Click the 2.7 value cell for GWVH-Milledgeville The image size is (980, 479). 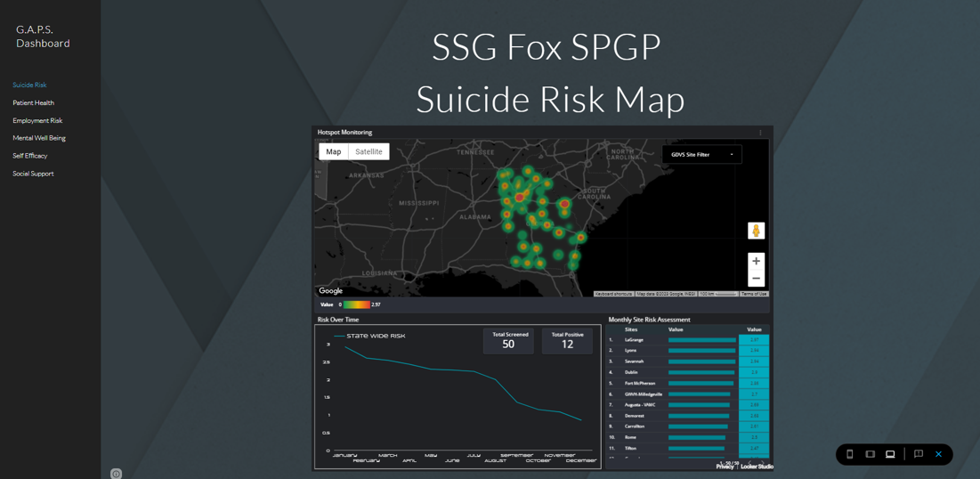tap(754, 394)
